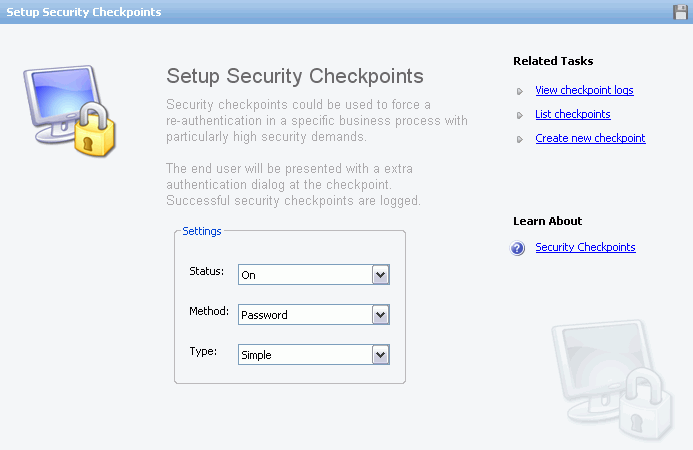
Task: Click arrow bullet beside View checkpoint logs
Action: click(x=520, y=92)
